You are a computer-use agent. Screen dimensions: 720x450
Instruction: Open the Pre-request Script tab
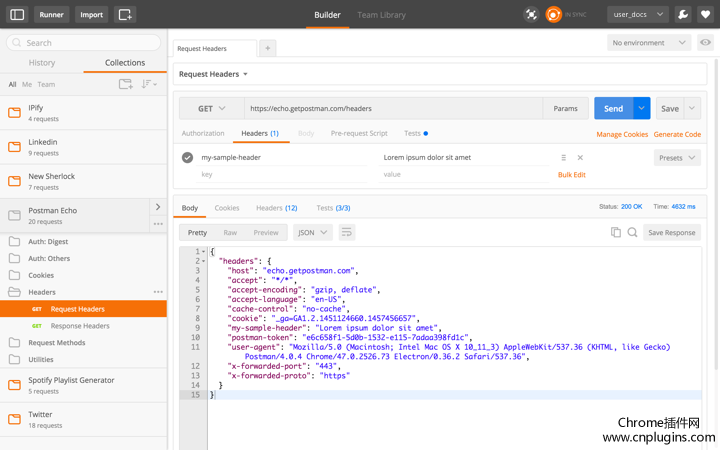(x=359, y=133)
